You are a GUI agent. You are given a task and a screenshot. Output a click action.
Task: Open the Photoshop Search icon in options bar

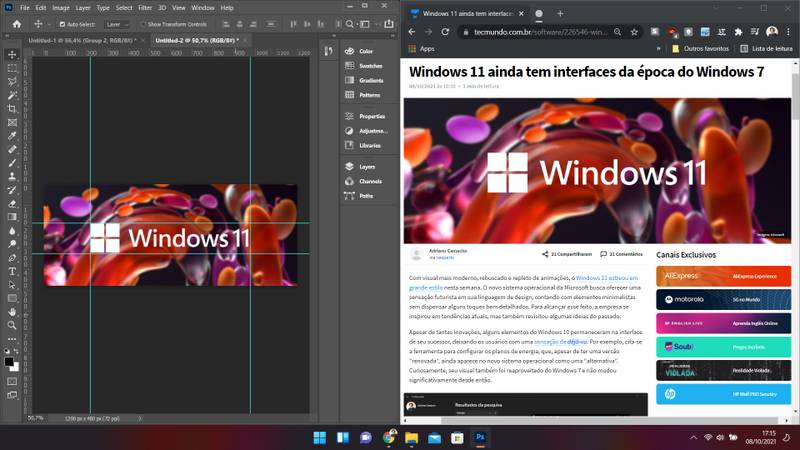[349, 24]
